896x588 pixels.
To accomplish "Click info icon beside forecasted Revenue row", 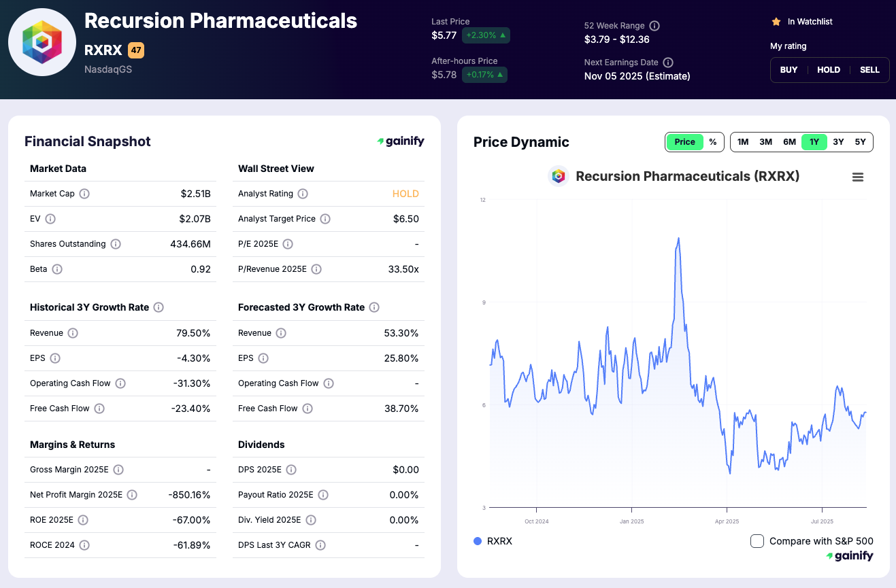I will coord(281,333).
